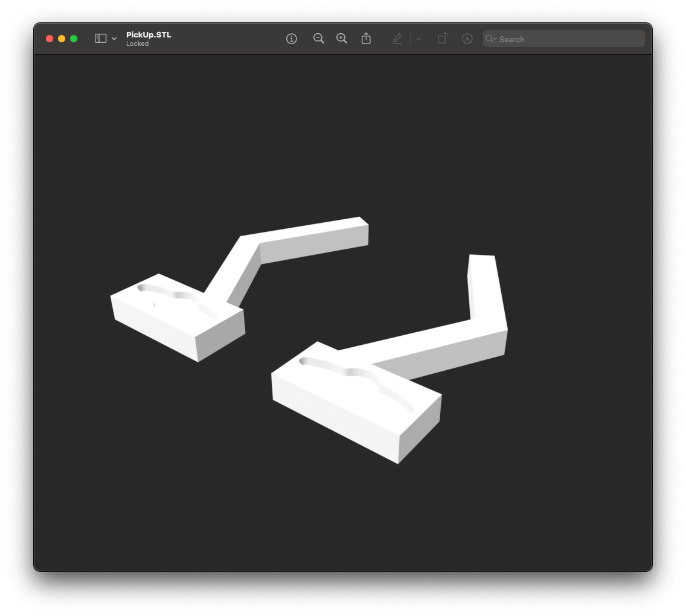Open the sidebar view options chevron
Image resolution: width=686 pixels, height=616 pixels.
[114, 39]
